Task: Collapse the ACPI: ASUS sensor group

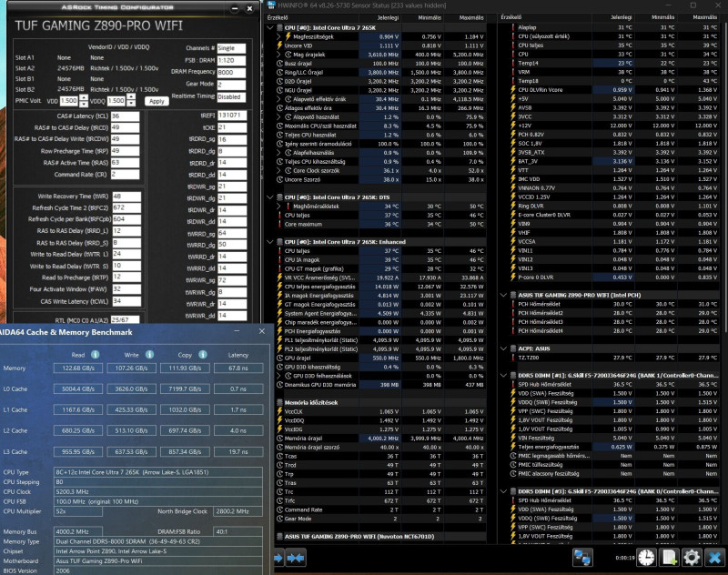Action: pos(503,348)
